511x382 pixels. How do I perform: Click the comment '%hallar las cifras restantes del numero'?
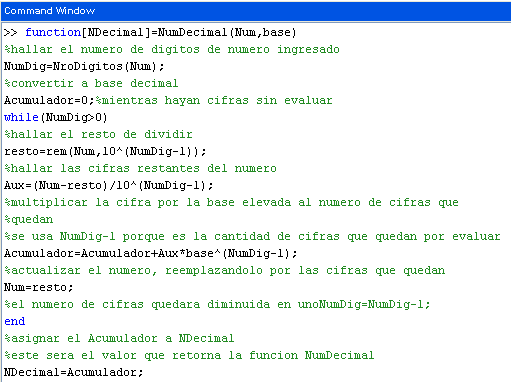tap(140, 168)
